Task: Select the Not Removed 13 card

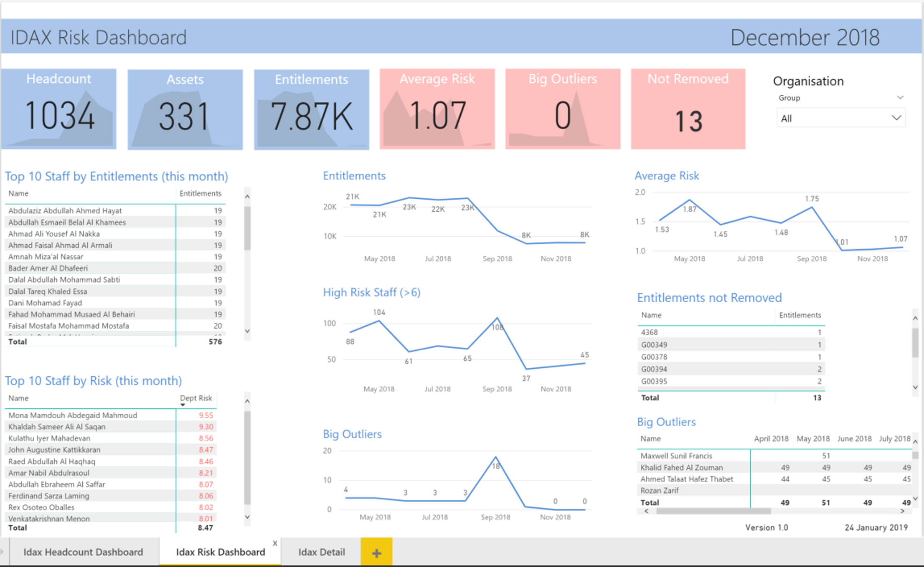Action: [688, 109]
